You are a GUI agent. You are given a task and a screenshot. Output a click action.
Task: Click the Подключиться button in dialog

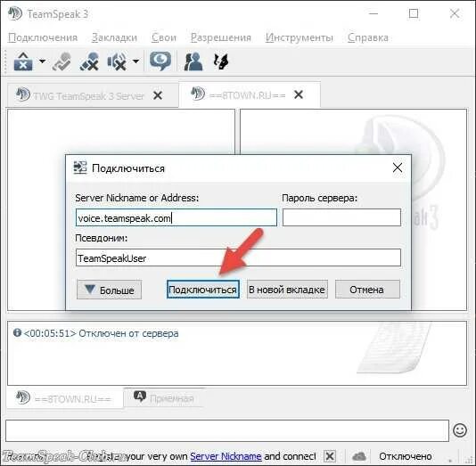pyautogui.click(x=202, y=289)
